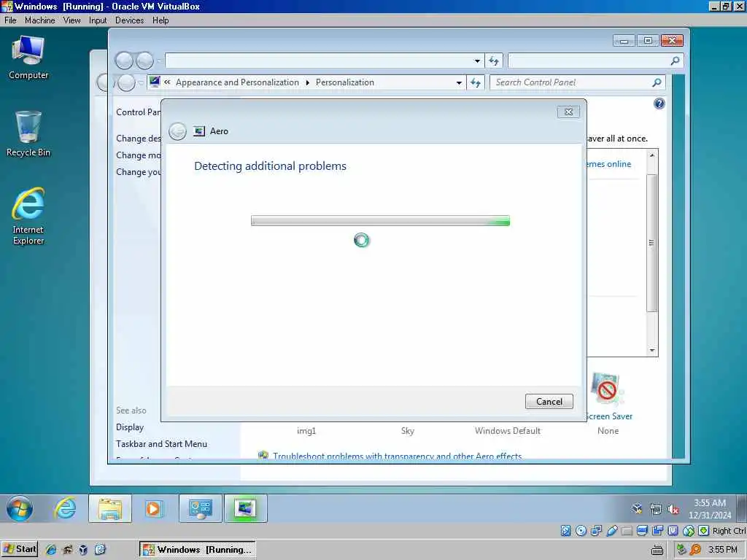The height and width of the screenshot is (560, 747).
Task: Expand the Personalization address bar dropdown
Action: coord(459,82)
